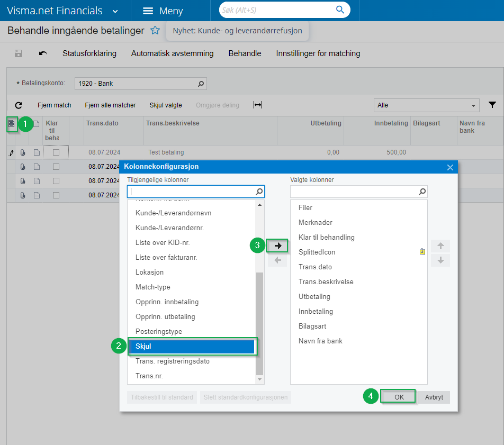Click the right arrow to add column
Image resolution: width=504 pixels, height=445 pixels.
(x=278, y=246)
